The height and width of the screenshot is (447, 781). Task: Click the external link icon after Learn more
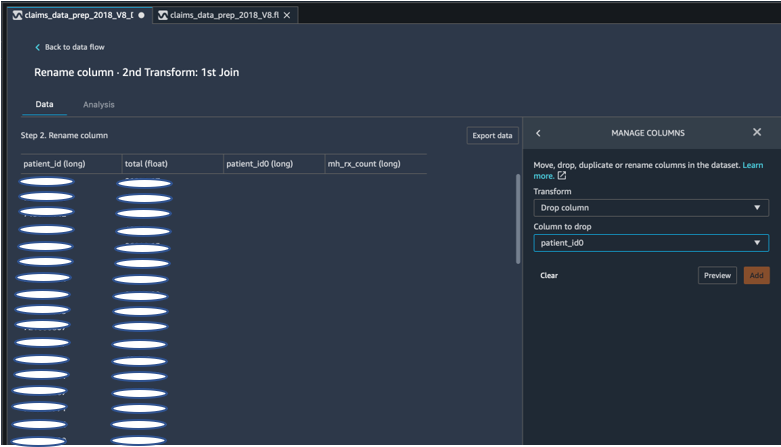click(x=562, y=176)
